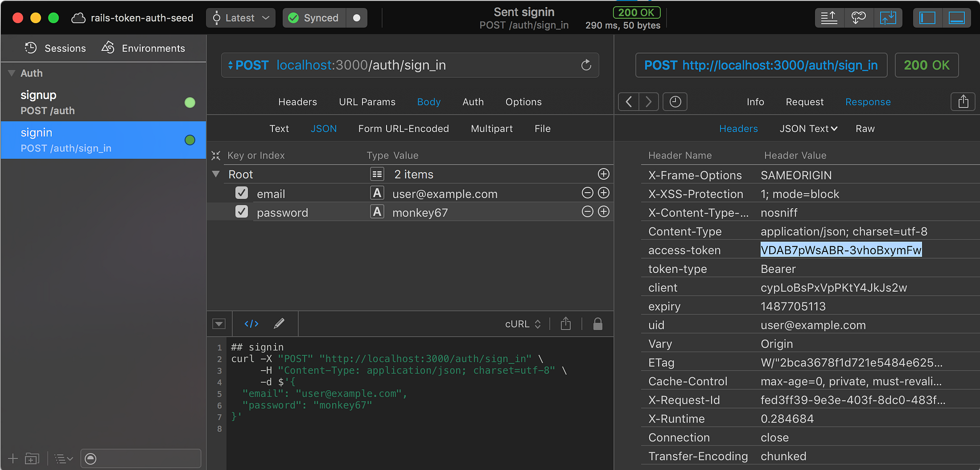Open the Environments panel
Image resolution: width=980 pixels, height=470 pixels.
pos(144,48)
